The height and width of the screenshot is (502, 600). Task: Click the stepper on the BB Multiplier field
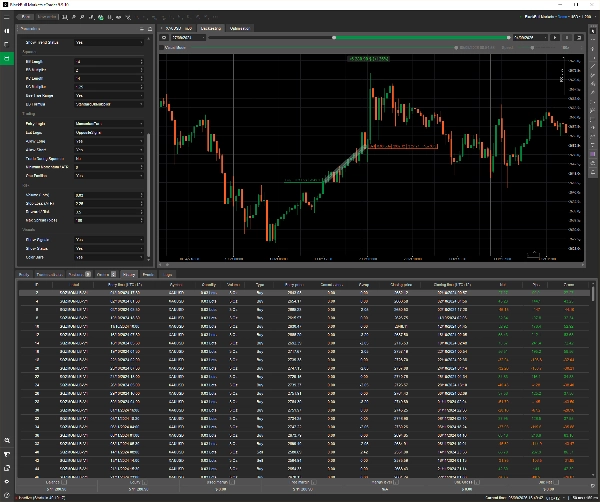coord(142,70)
